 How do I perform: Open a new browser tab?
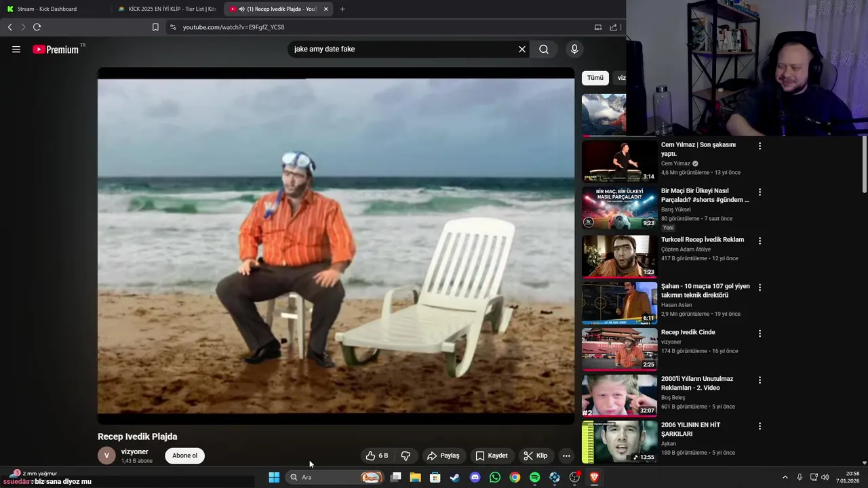342,9
